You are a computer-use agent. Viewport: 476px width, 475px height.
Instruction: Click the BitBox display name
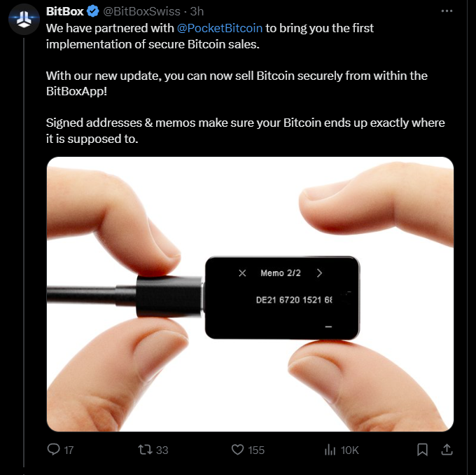tap(64, 12)
